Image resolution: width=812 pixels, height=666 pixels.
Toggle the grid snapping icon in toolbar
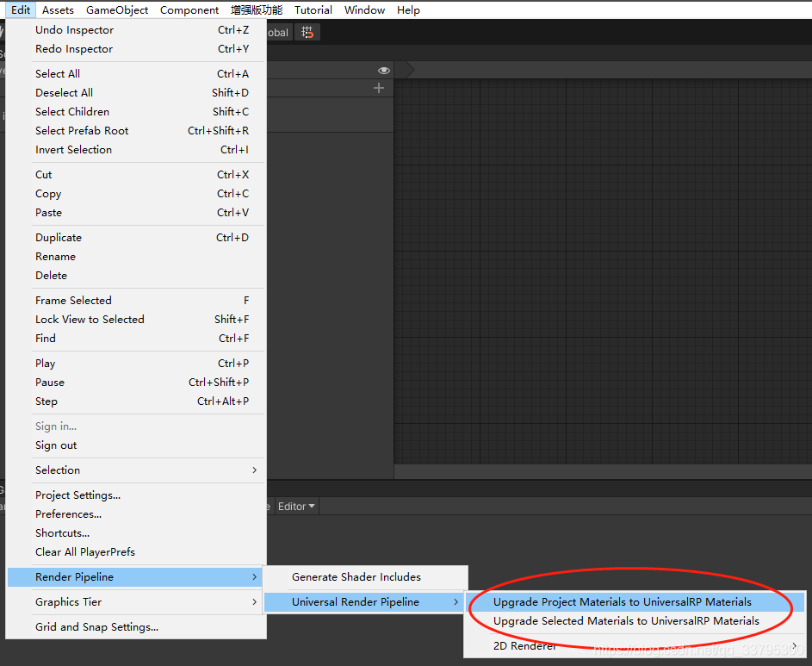point(307,32)
